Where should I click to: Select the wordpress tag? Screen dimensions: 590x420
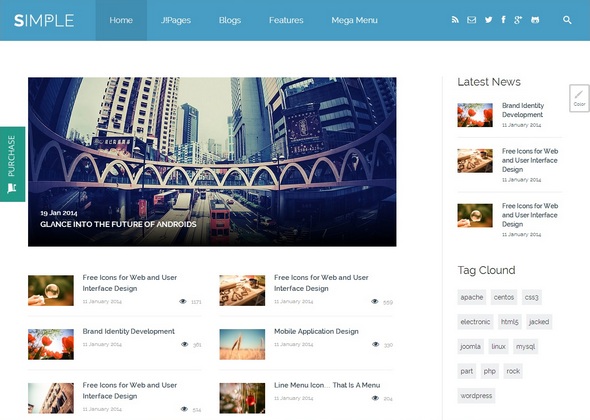coord(476,396)
